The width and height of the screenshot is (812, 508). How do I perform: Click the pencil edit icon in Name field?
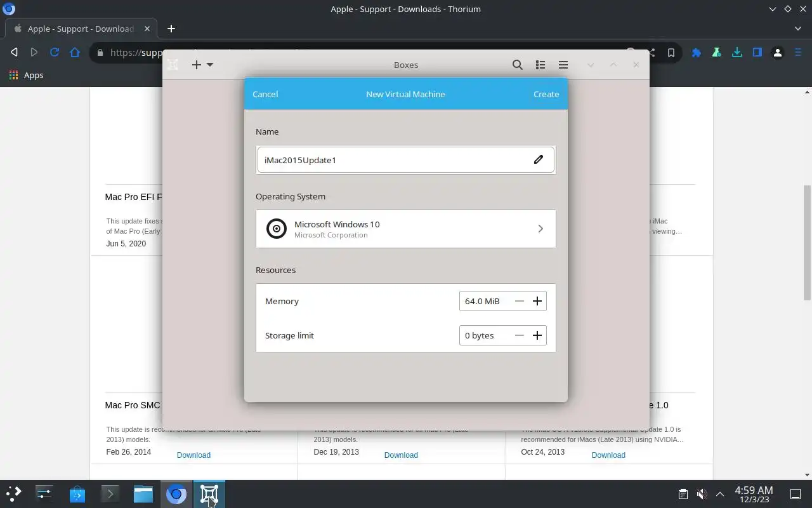539,159
